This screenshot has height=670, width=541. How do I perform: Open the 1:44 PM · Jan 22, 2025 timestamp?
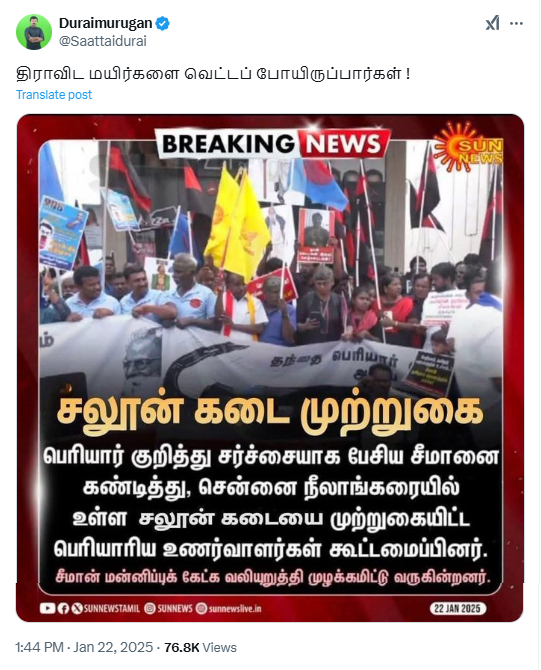pyautogui.click(x=84, y=647)
